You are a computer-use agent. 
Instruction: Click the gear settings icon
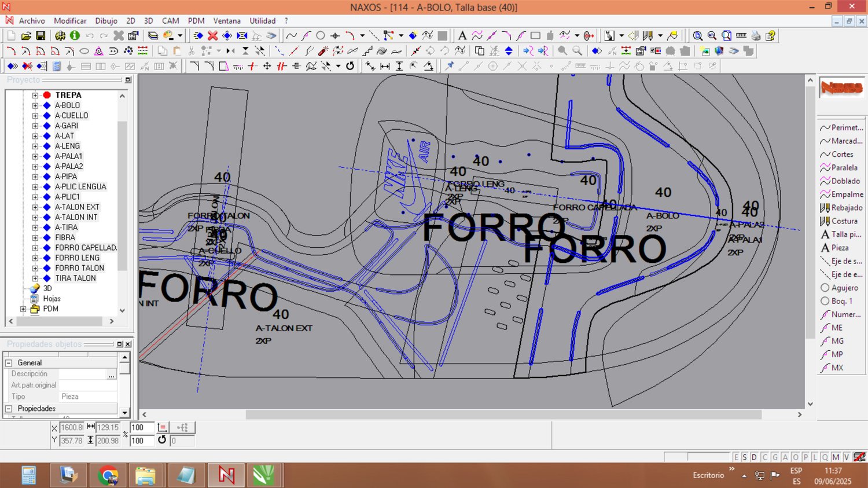click(x=60, y=36)
